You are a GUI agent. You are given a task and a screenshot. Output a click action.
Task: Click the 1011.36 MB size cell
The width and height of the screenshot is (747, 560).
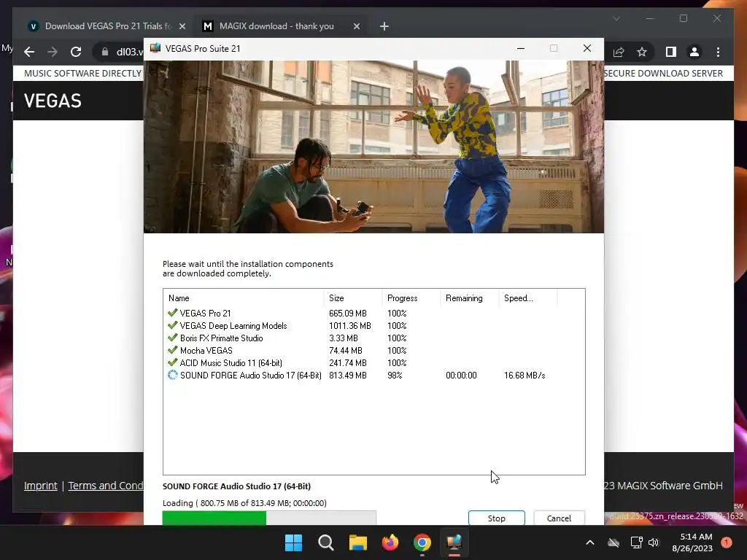pos(349,326)
